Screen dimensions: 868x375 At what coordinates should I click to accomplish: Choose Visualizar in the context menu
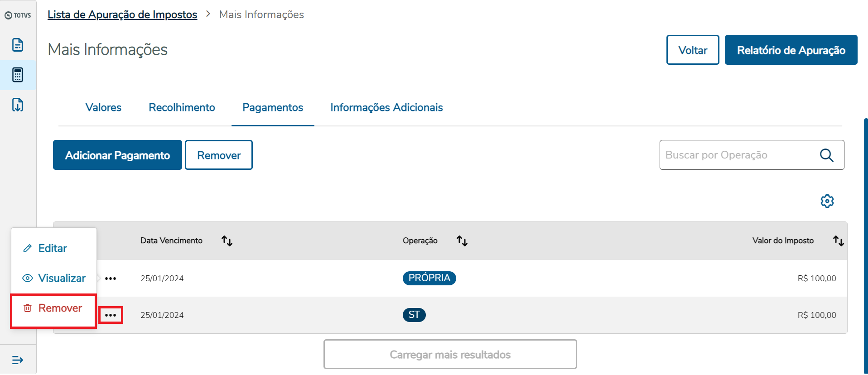click(x=62, y=278)
